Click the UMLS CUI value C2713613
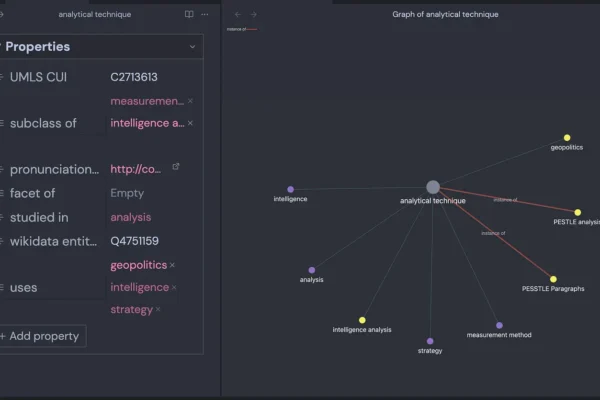 (x=134, y=77)
